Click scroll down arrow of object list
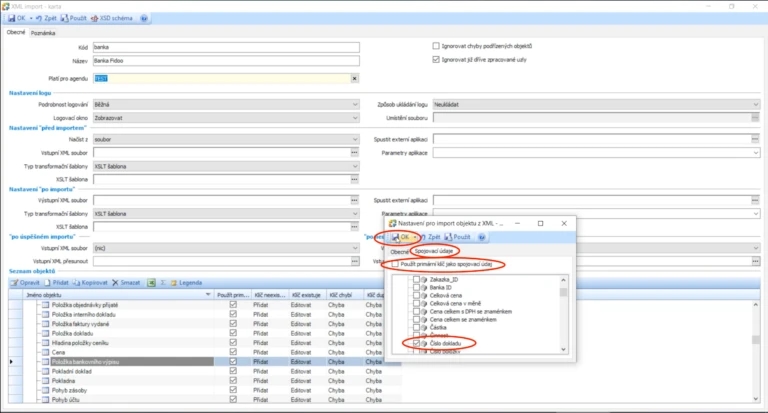The width and height of the screenshot is (768, 413). (x=755, y=399)
